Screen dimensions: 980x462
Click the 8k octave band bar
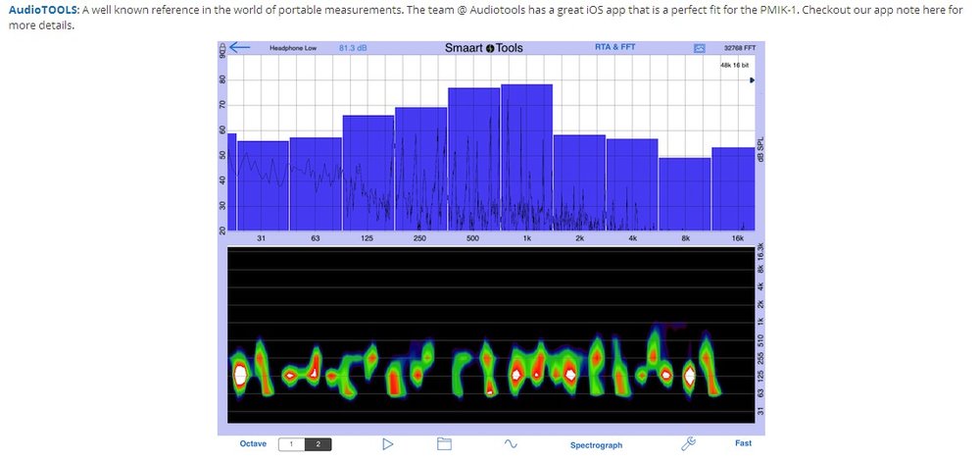[685, 194]
